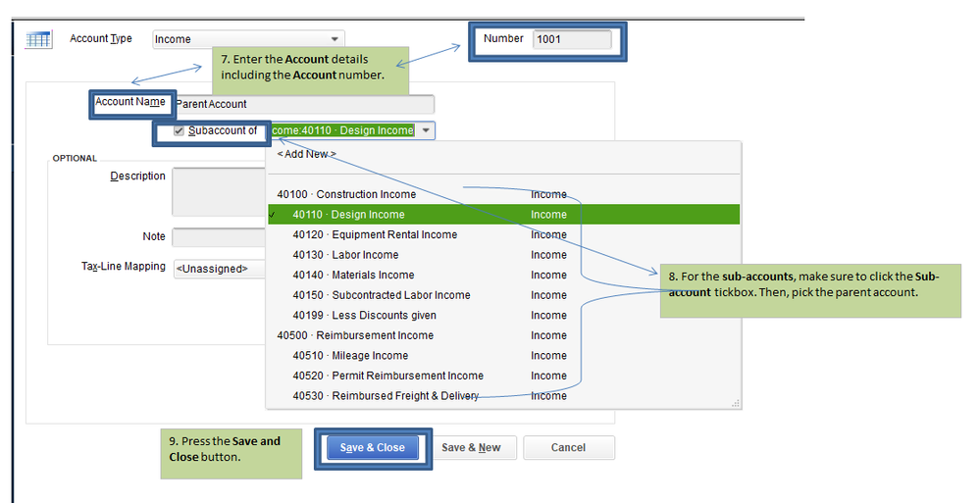Screen dimensions: 980x503
Task: Click the account register grid icon
Action: [x=38, y=39]
